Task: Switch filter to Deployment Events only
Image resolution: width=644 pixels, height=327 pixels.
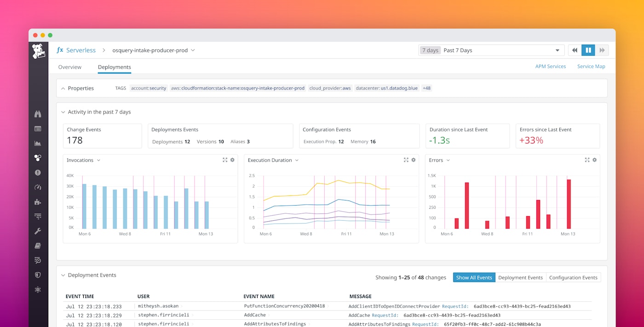Action: click(x=521, y=277)
